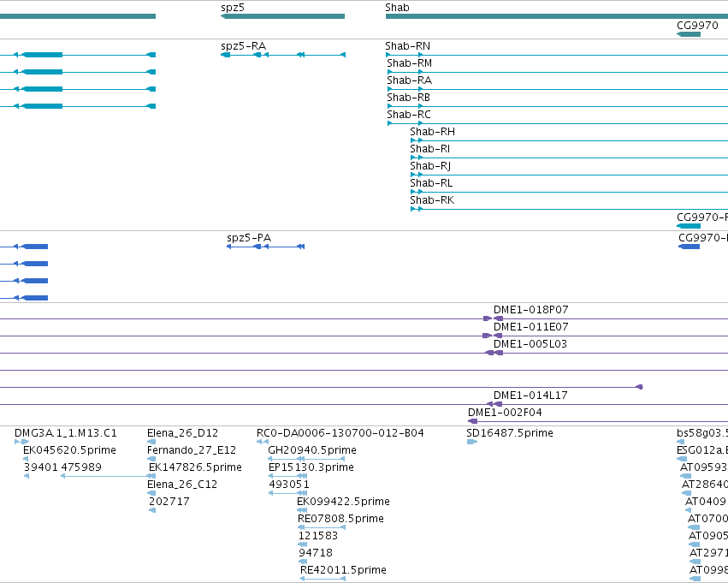Click the DME1-002F04 feature label
Screen dimensions: 728x583
click(505, 413)
